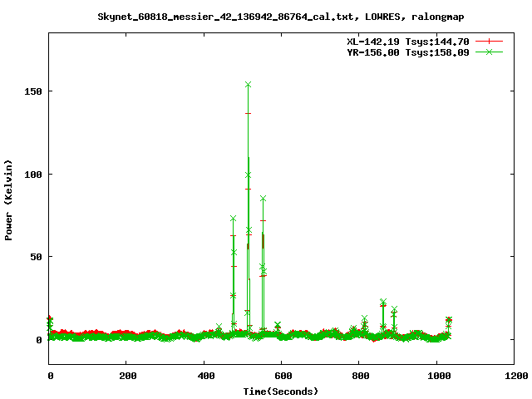
Task: Click the red XL legend line sample
Action: pyautogui.click(x=489, y=42)
